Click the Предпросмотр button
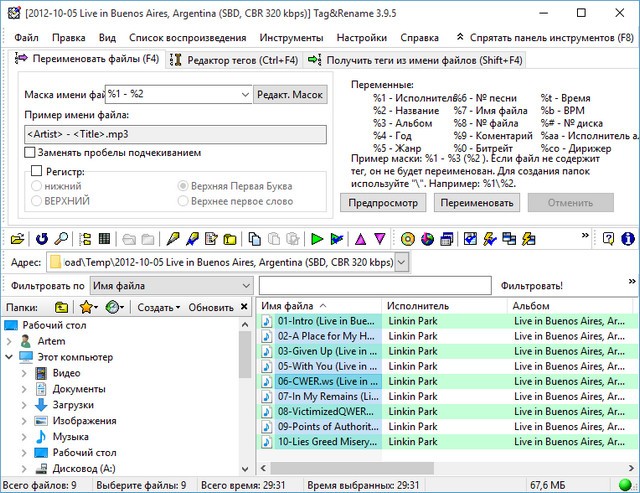Image resolution: width=640 pixels, height=493 pixels. (384, 202)
